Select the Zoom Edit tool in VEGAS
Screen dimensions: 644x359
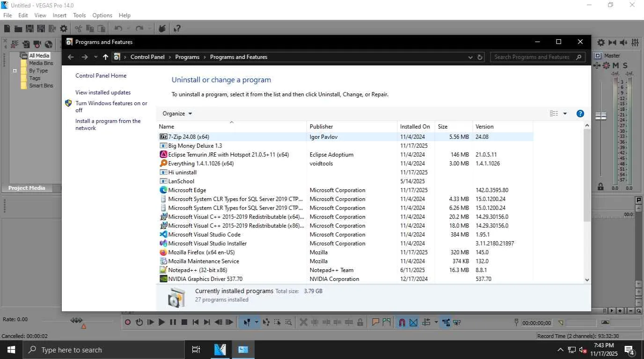[x=289, y=322]
